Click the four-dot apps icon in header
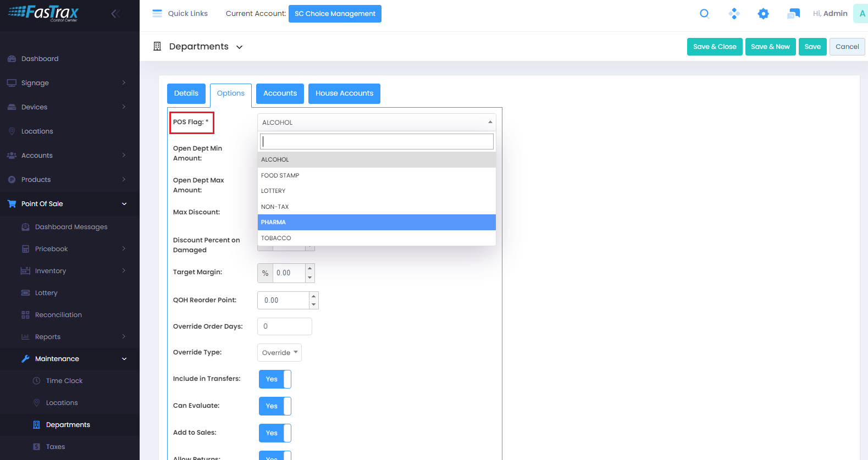Screen dimensions: 868x460 click(x=734, y=14)
